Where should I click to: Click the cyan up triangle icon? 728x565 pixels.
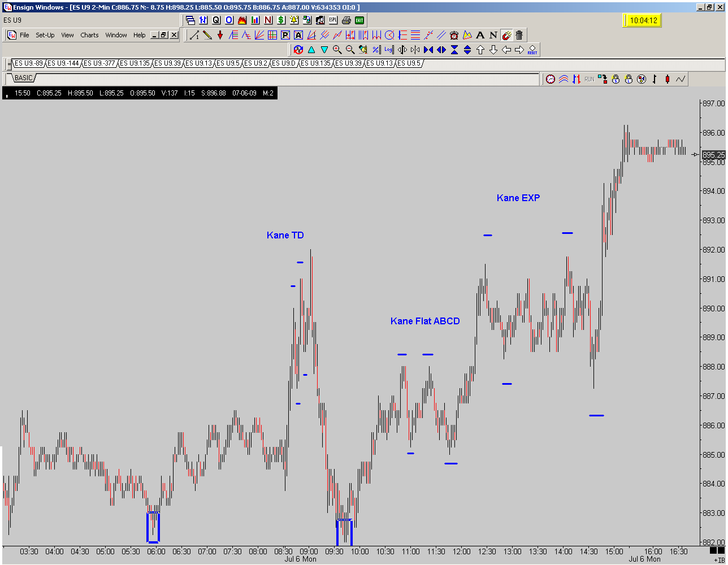tap(311, 50)
